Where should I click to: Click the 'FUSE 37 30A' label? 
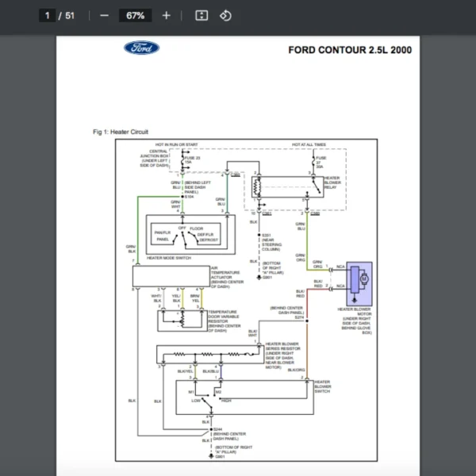[321, 162]
